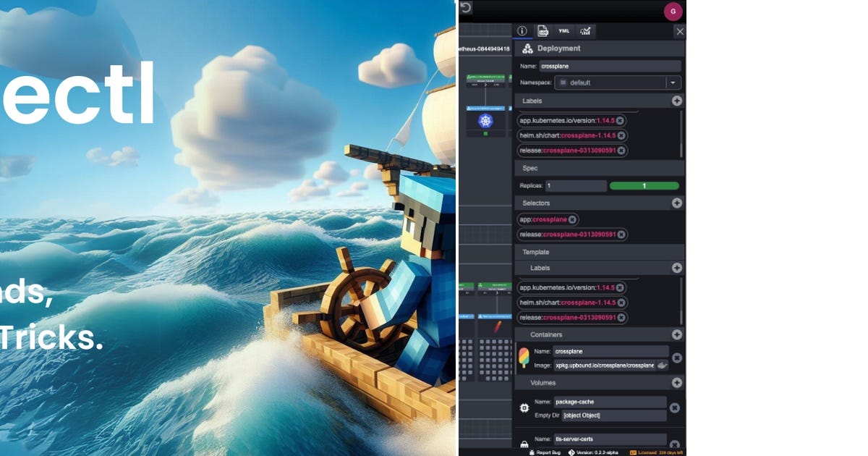Open the pink user avatar menu
The image size is (868, 456).
pos(673,12)
